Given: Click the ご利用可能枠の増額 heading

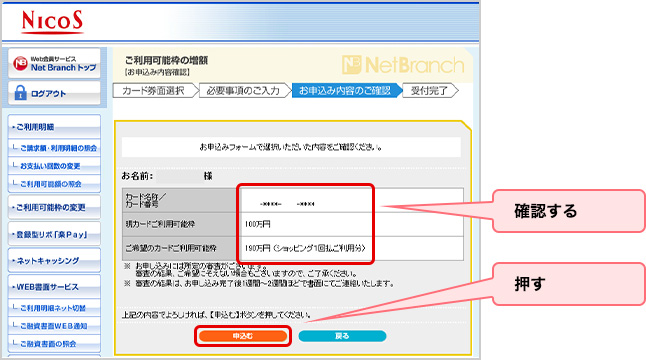Looking at the screenshot, I should point(166,61).
